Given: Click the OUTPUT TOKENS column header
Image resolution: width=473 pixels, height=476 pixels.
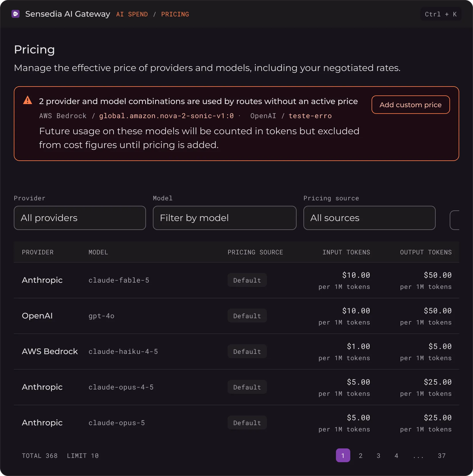Looking at the screenshot, I should tap(426, 252).
